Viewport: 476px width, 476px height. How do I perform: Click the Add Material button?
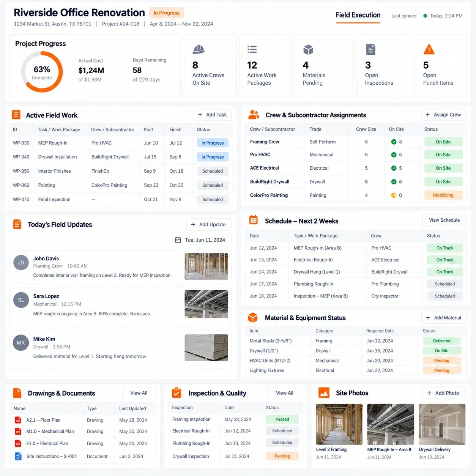click(443, 318)
